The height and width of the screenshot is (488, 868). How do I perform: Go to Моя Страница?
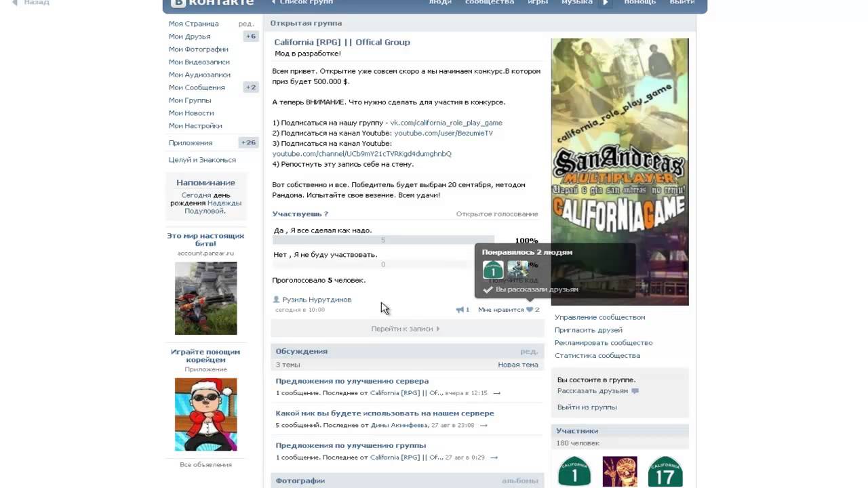193,24
